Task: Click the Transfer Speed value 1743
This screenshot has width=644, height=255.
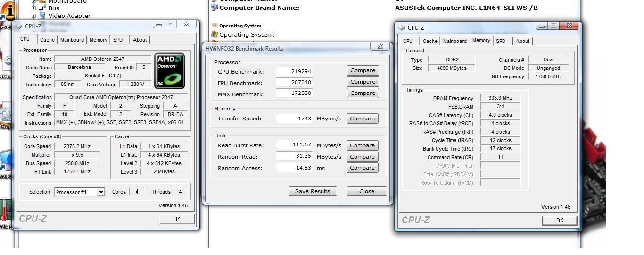Action: [294, 119]
